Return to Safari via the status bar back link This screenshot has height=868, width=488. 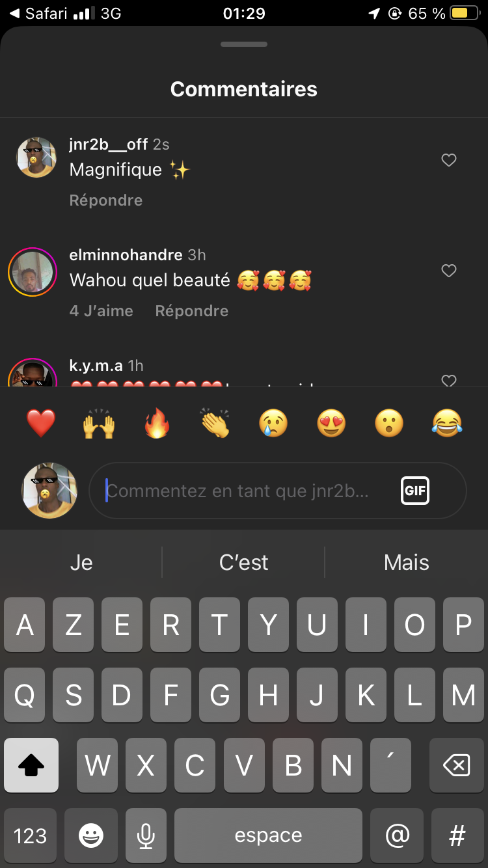[x=40, y=13]
